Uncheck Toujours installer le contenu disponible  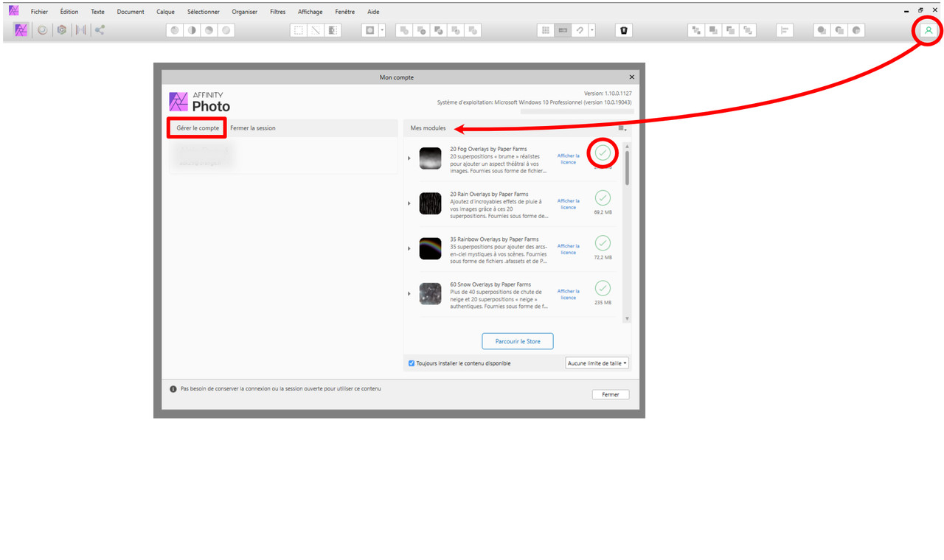click(x=412, y=363)
